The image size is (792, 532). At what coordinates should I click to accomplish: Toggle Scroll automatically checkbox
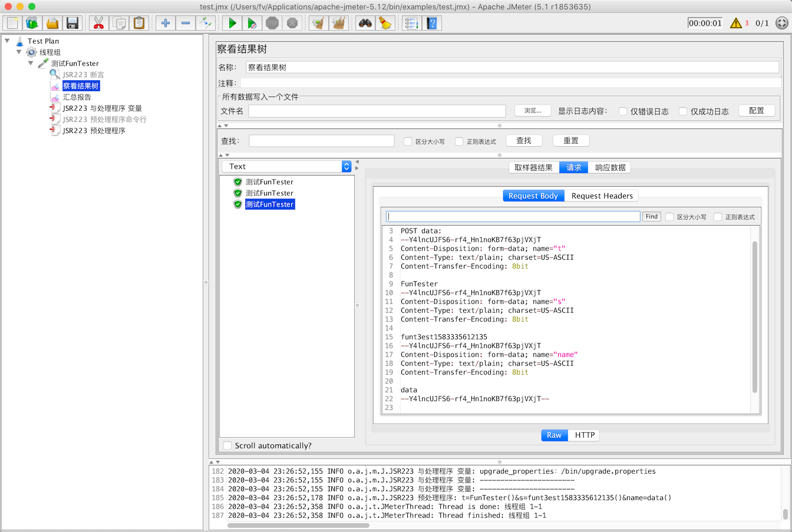click(x=227, y=445)
